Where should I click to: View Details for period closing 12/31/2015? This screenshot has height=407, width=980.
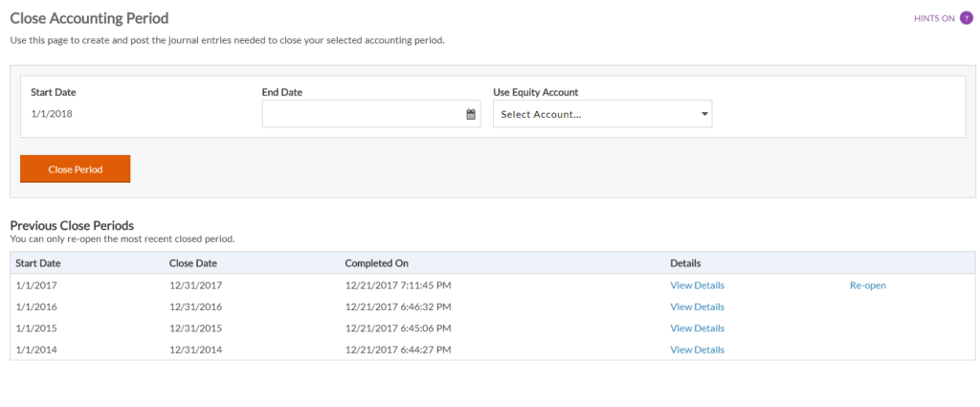(x=697, y=328)
